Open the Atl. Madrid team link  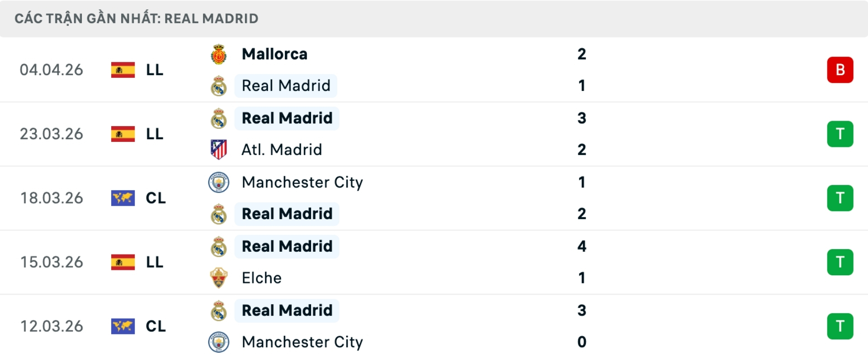click(x=282, y=150)
